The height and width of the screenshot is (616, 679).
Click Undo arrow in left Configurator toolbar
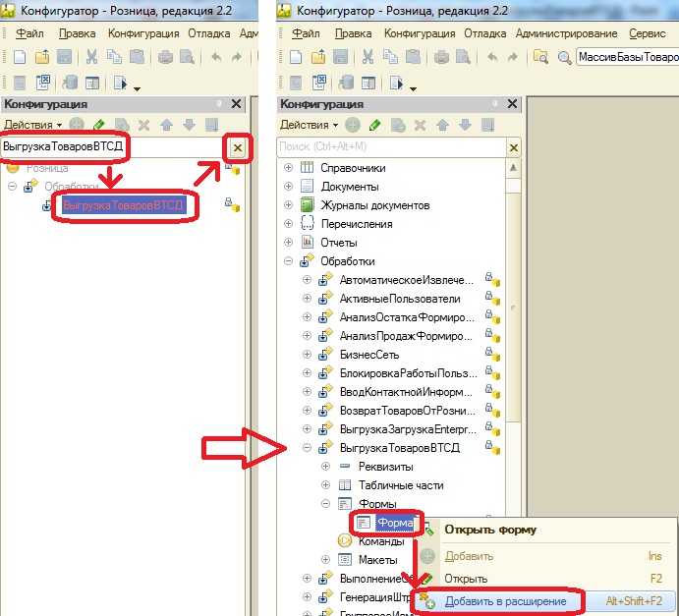tap(215, 57)
